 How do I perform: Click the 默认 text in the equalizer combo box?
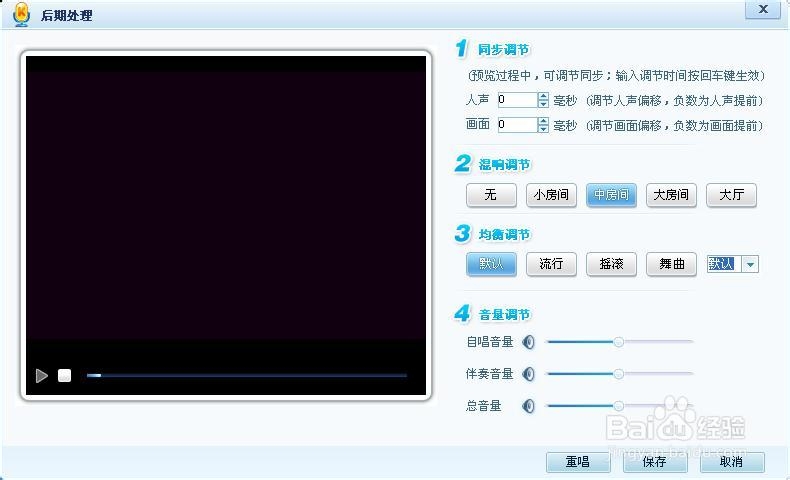tap(721, 264)
